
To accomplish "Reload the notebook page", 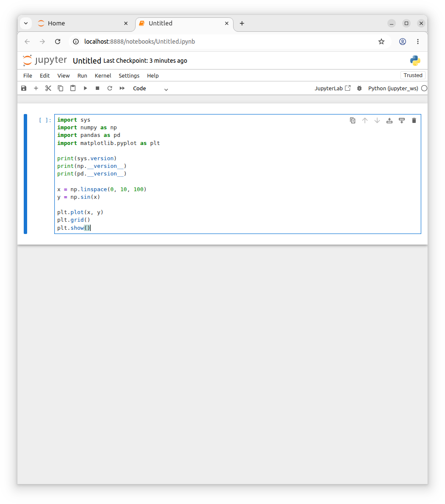I will click(58, 42).
